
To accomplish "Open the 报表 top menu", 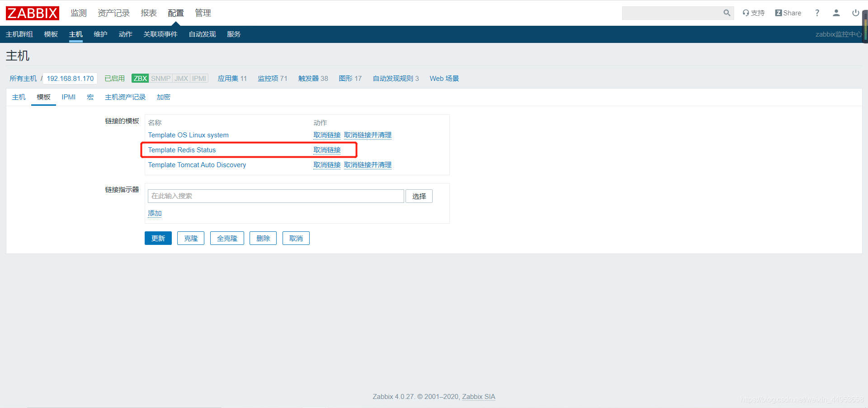I will pos(149,13).
